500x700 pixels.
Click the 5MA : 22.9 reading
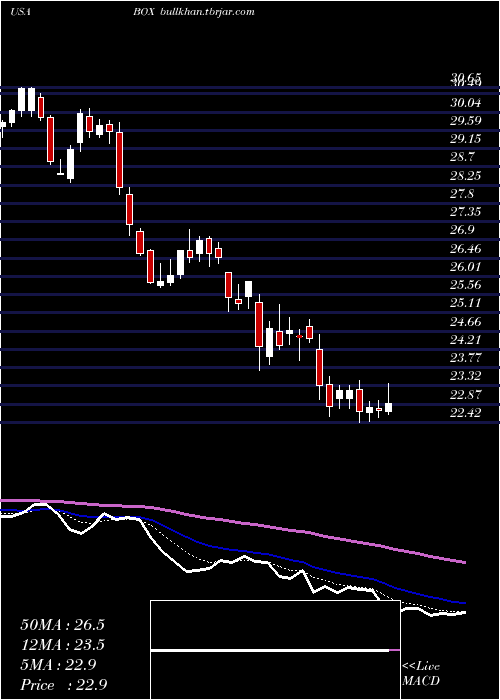(x=58, y=665)
